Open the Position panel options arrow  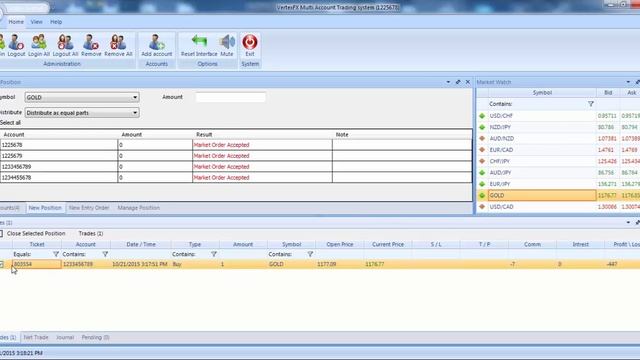coord(448,82)
